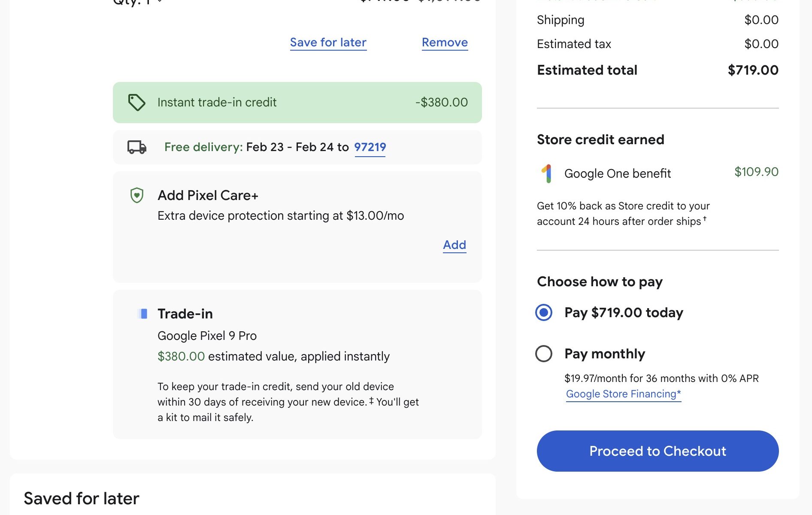Click the $109.90 Google One benefit amount
The height and width of the screenshot is (515, 812).
coord(756,172)
